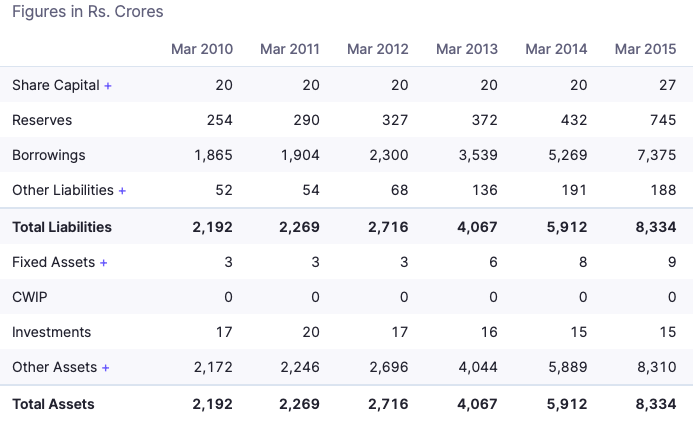Viewport: 693px width, 426px height.
Task: Expand the Other Assets plus icon
Action: [x=105, y=368]
